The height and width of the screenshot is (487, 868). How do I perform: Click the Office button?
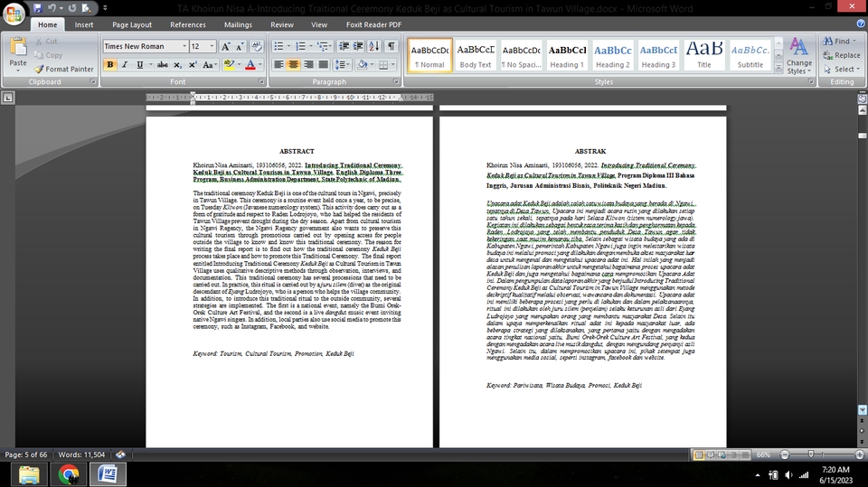click(14, 13)
